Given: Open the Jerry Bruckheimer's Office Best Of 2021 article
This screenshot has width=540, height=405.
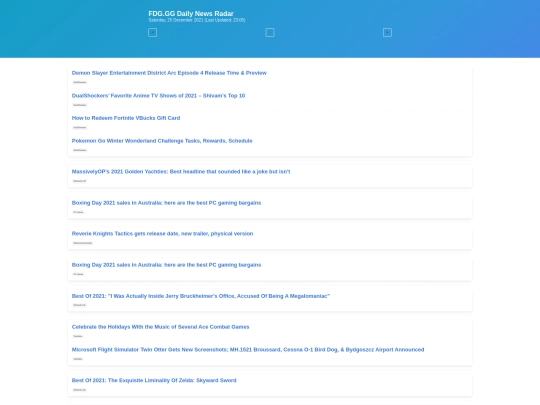Looking at the screenshot, I should click(200, 296).
